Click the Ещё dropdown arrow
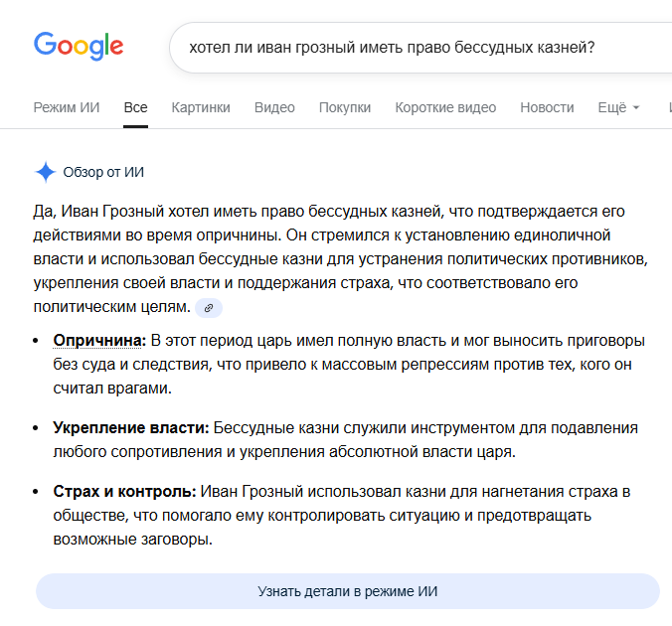This screenshot has width=672, height=626. (x=636, y=108)
